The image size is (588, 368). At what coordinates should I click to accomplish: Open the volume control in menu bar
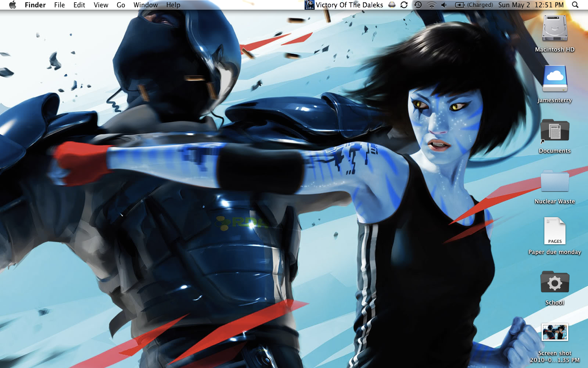(x=444, y=5)
